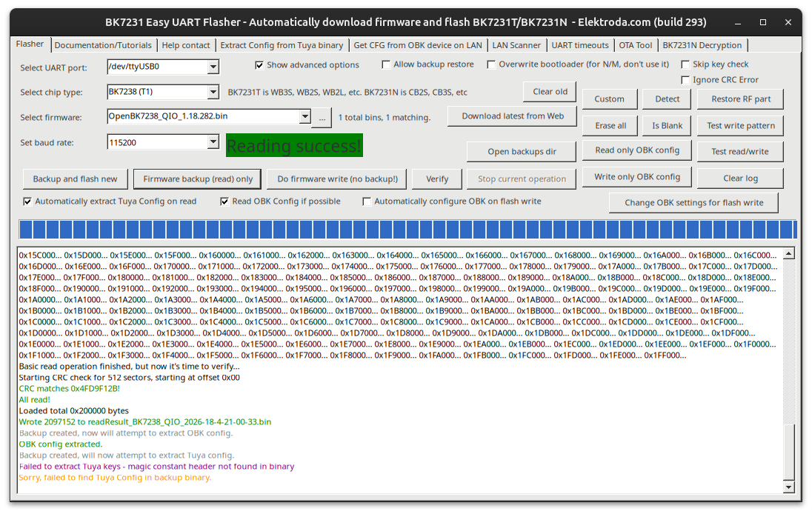Click the 'Wrote 2097152 to readResult' log line
Image resolution: width=812 pixels, height=514 pixels.
pyautogui.click(x=145, y=422)
